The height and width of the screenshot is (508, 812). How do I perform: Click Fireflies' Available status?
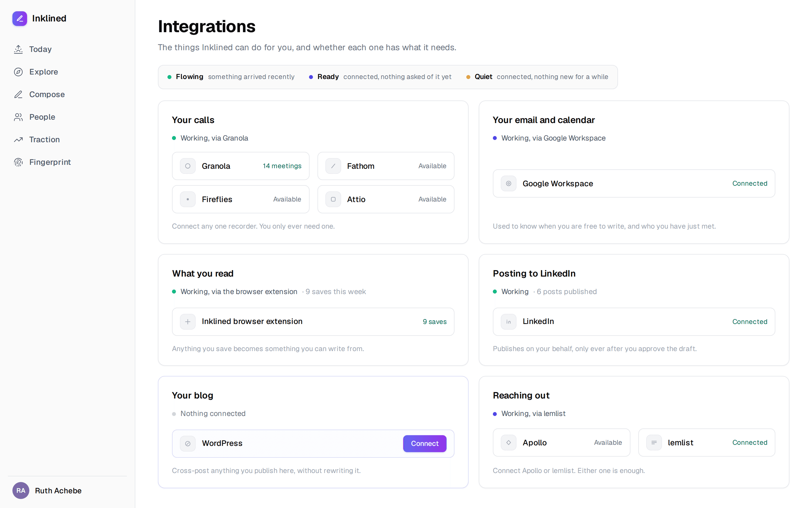[x=287, y=199]
